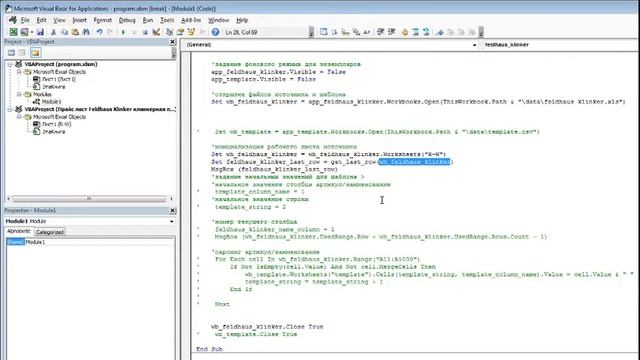Open the Debug menu
Image resolution: width=640 pixels, height=360 pixels.
click(x=127, y=20)
